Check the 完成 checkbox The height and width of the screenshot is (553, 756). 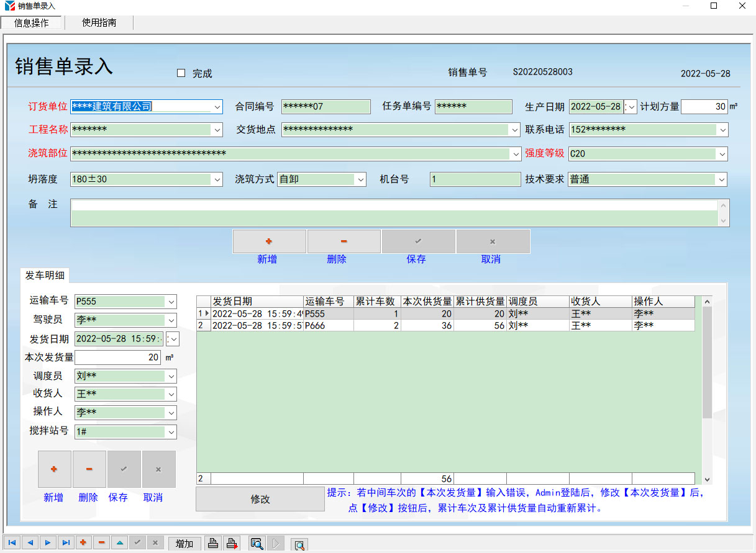[181, 73]
